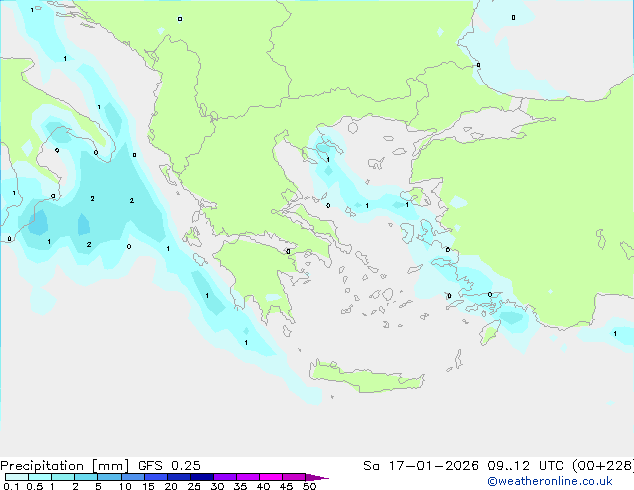This screenshot has width=634, height=490.
Task: Click the 15–20 mm legend color swatch
Action: (156, 477)
